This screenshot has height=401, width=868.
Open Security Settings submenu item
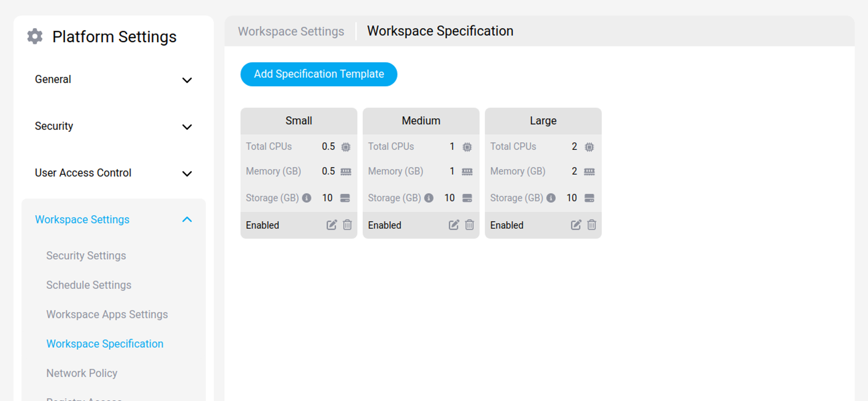click(86, 256)
